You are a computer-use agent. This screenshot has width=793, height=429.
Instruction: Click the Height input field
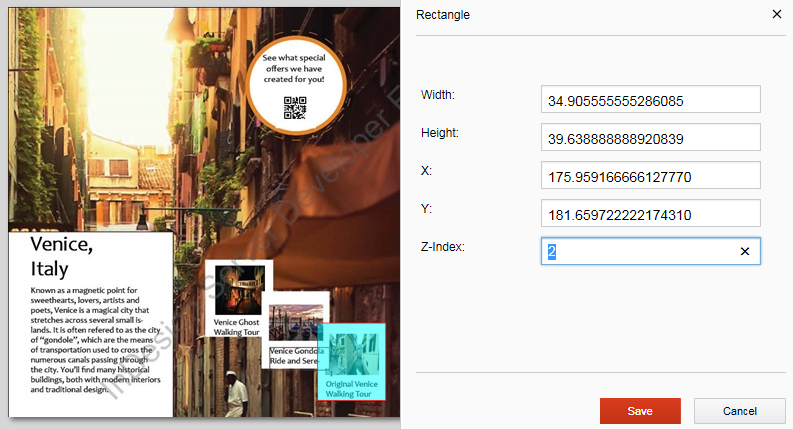click(650, 137)
